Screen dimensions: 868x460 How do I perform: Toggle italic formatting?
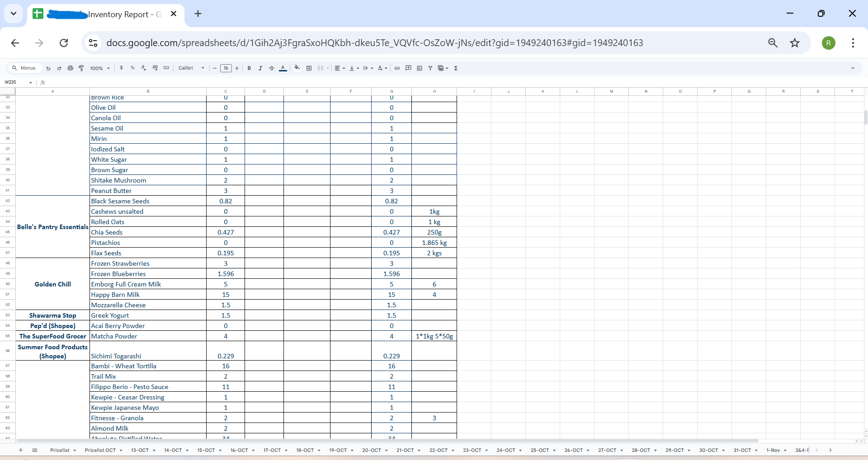tap(260, 68)
